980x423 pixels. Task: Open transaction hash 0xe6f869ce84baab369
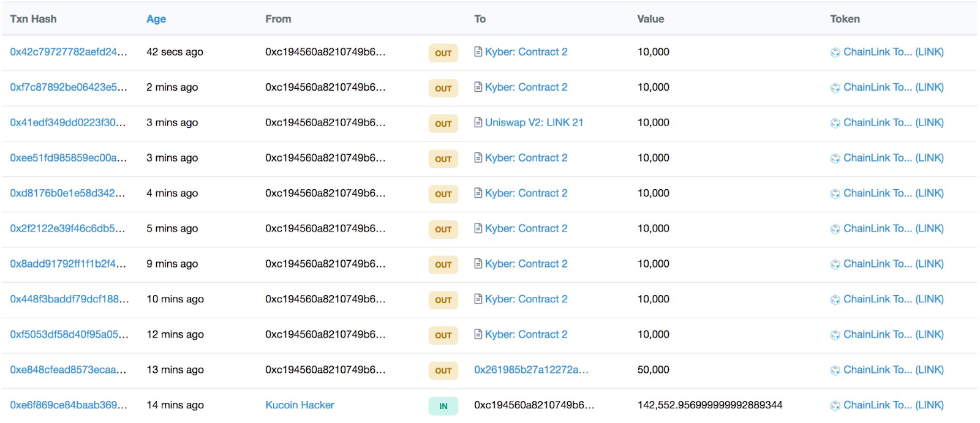pyautogui.click(x=69, y=405)
